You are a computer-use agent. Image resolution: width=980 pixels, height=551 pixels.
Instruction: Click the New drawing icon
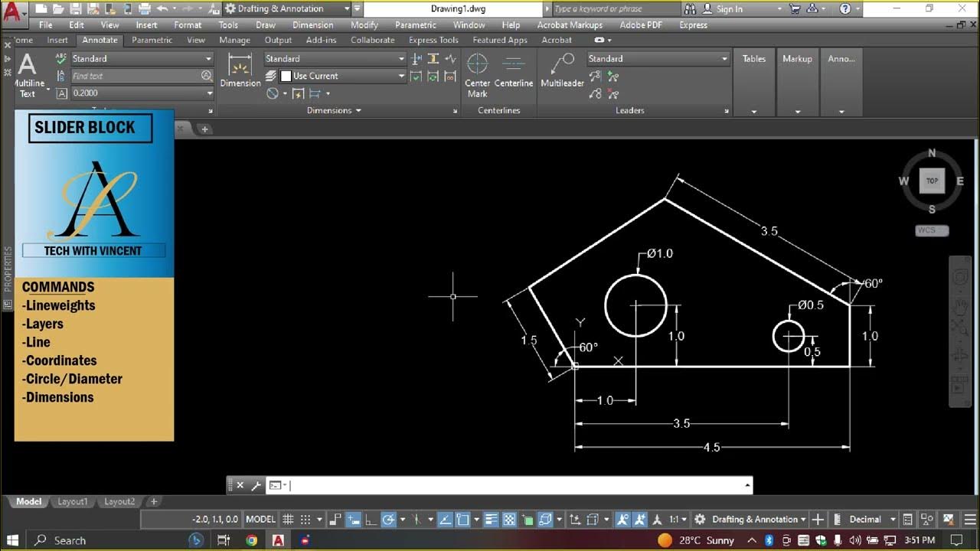point(41,8)
